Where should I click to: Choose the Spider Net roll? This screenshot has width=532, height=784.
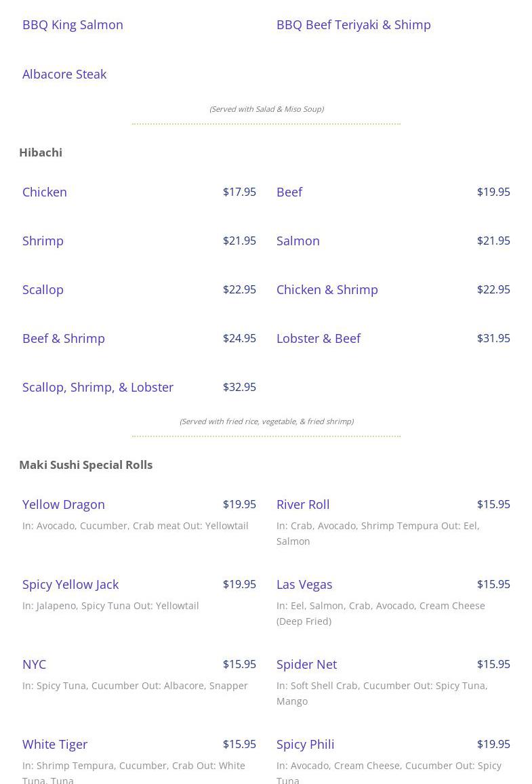point(306,664)
